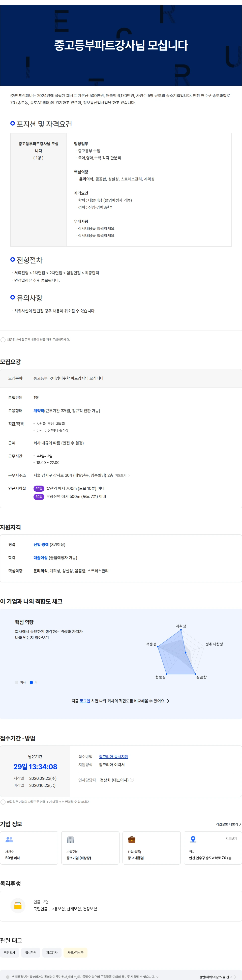Click the 5호선 badge for 발산역
The width and height of the screenshot is (242, 980).
(39, 488)
